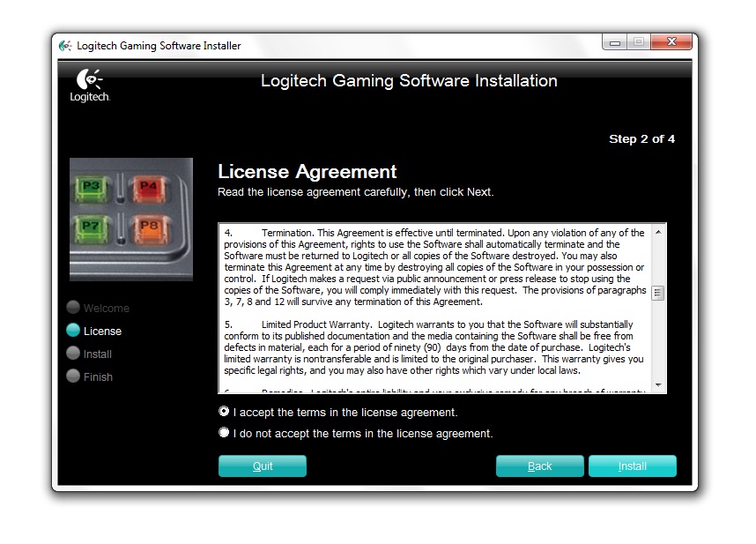Select 'I do not accept the terms' option

click(x=224, y=433)
